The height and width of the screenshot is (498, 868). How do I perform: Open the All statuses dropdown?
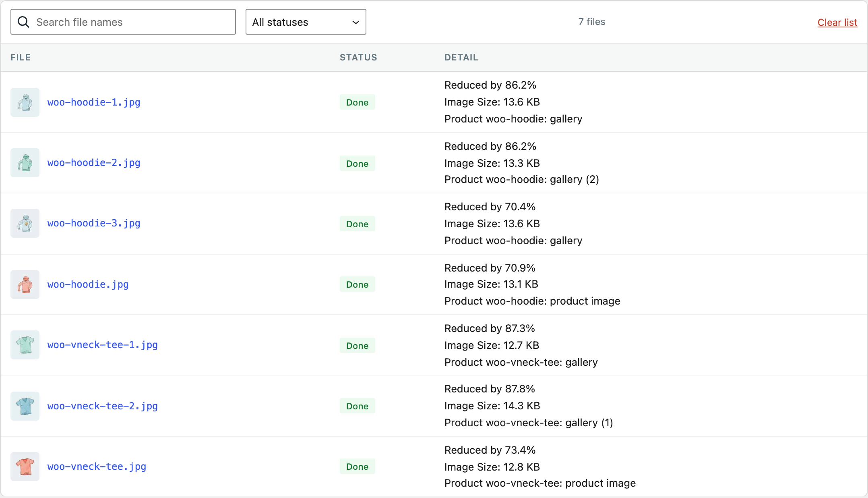pyautogui.click(x=306, y=22)
